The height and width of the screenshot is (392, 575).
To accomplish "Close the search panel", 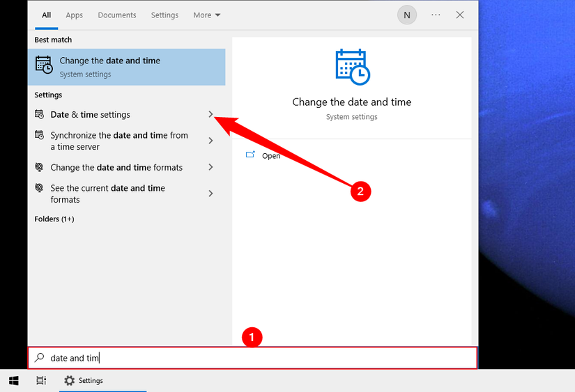I will [x=460, y=15].
